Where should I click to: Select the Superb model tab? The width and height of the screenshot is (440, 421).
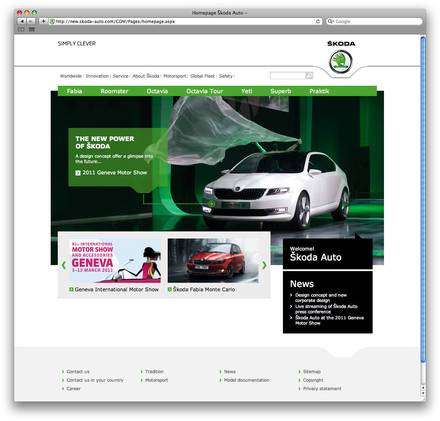click(281, 91)
